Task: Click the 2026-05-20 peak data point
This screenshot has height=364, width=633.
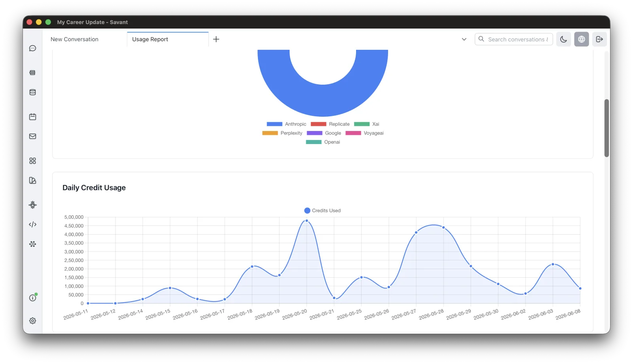Action: click(307, 221)
